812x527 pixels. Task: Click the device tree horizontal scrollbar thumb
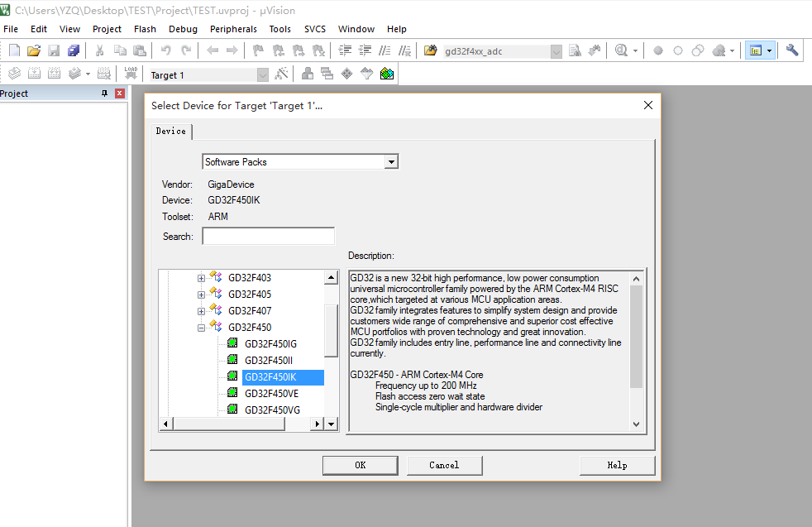point(229,424)
